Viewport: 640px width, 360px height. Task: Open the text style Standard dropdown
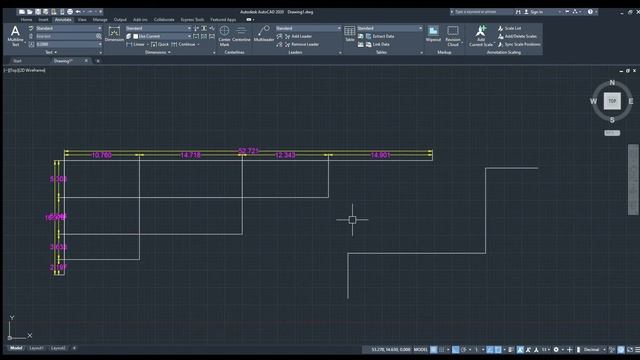[69, 28]
